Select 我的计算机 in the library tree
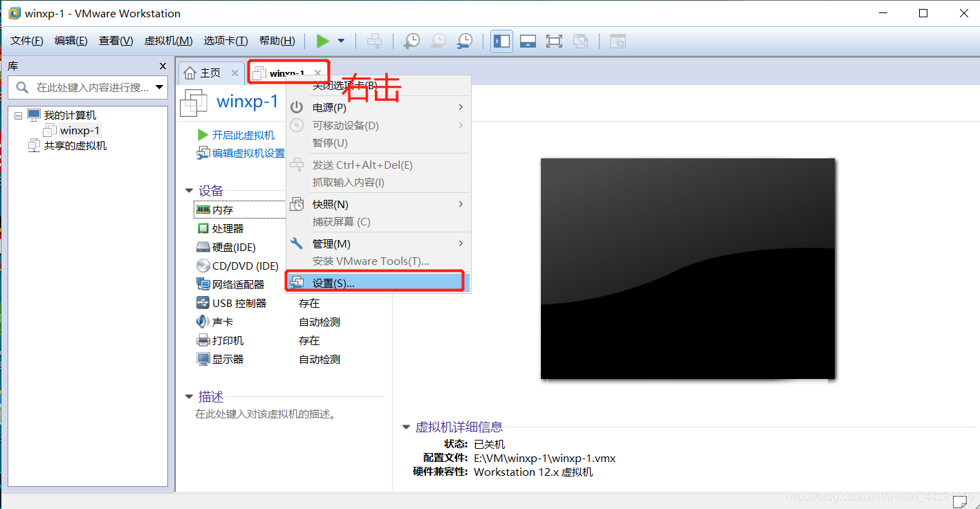Image resolution: width=980 pixels, height=509 pixels. point(70,115)
